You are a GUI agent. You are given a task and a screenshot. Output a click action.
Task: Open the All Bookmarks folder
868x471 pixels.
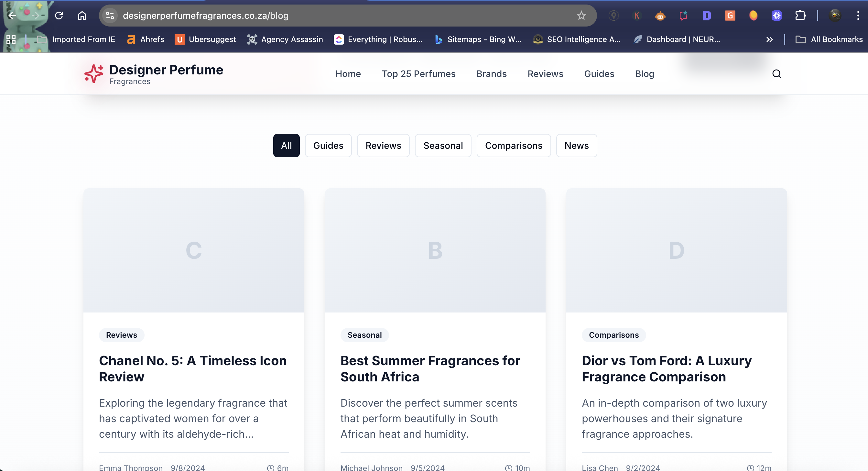point(829,39)
